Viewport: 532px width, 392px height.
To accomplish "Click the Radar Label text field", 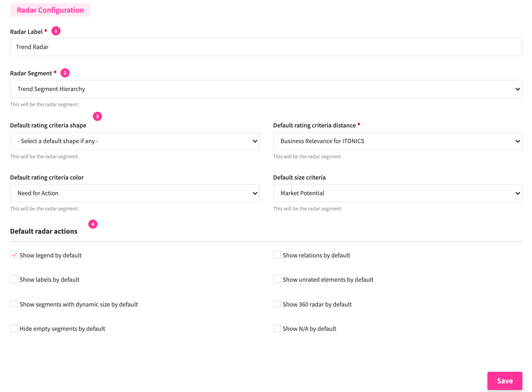I will [x=266, y=47].
